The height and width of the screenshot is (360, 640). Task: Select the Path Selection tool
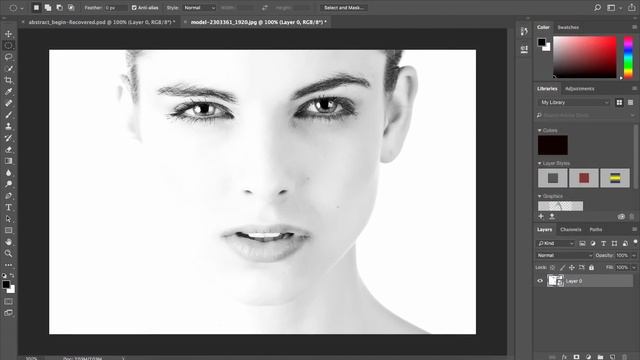coord(8,219)
